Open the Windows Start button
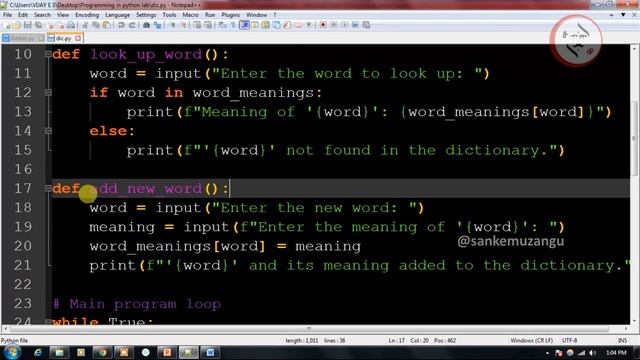The image size is (640, 360). (x=12, y=352)
